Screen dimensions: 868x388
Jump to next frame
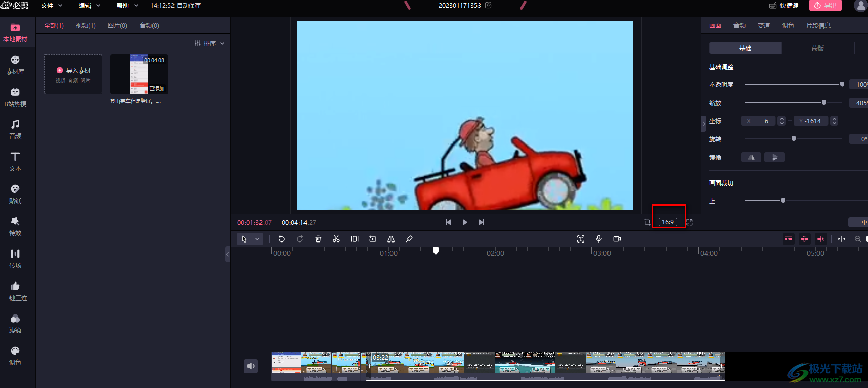coord(481,222)
